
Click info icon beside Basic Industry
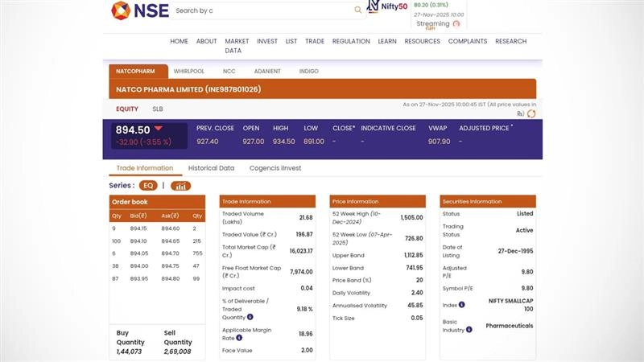469,328
